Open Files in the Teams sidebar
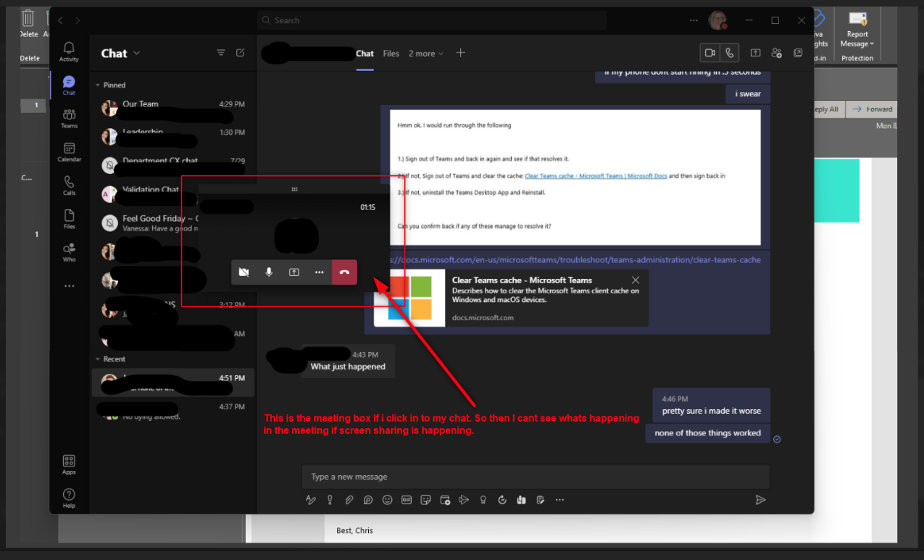This screenshot has height=560, width=924. (x=69, y=219)
